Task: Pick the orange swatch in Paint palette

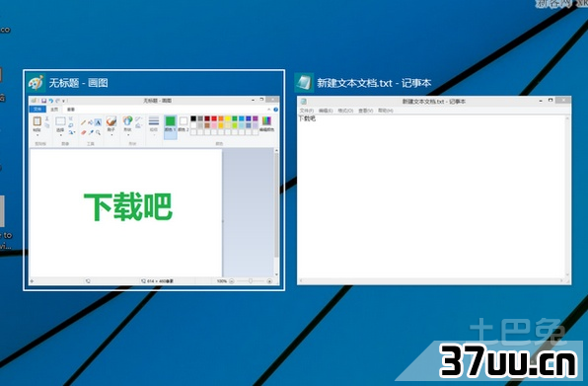Action: tap(221, 118)
